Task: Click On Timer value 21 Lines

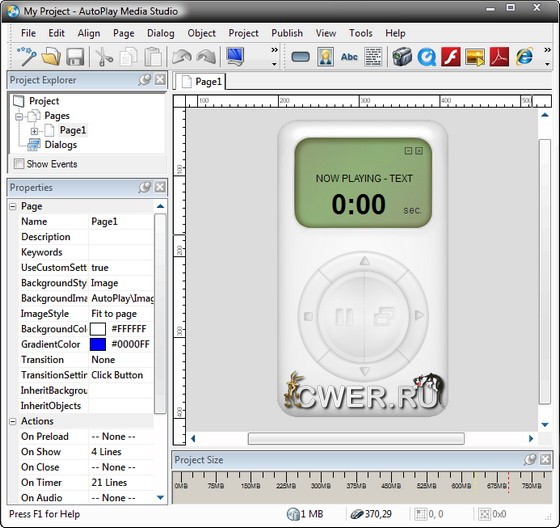Action: [x=109, y=482]
